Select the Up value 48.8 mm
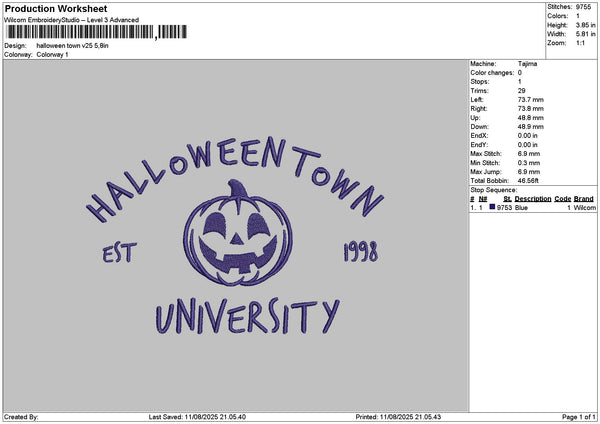Viewport: 600px width, 424px height. pyautogui.click(x=530, y=118)
